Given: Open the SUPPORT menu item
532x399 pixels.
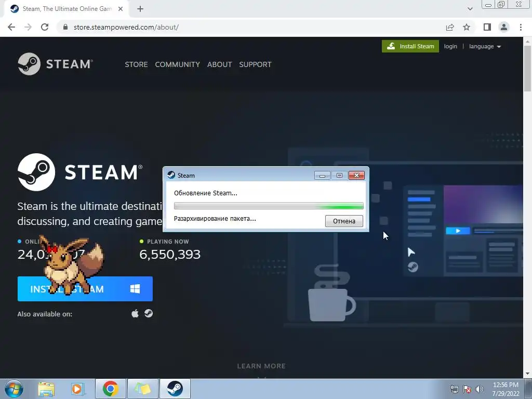Looking at the screenshot, I should [255, 64].
